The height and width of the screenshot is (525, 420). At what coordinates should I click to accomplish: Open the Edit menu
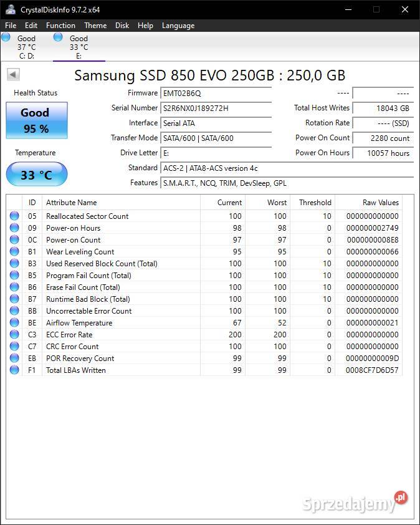pyautogui.click(x=31, y=26)
